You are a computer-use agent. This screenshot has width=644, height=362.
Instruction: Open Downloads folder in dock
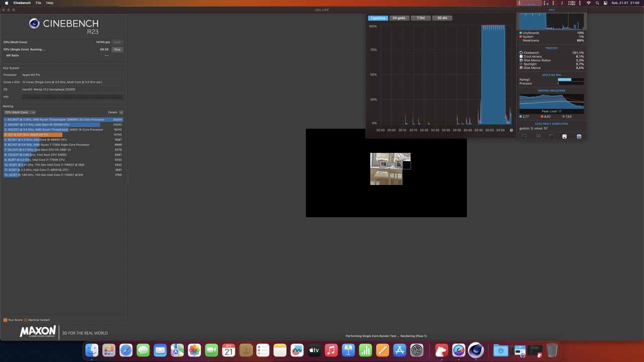pyautogui.click(x=501, y=350)
